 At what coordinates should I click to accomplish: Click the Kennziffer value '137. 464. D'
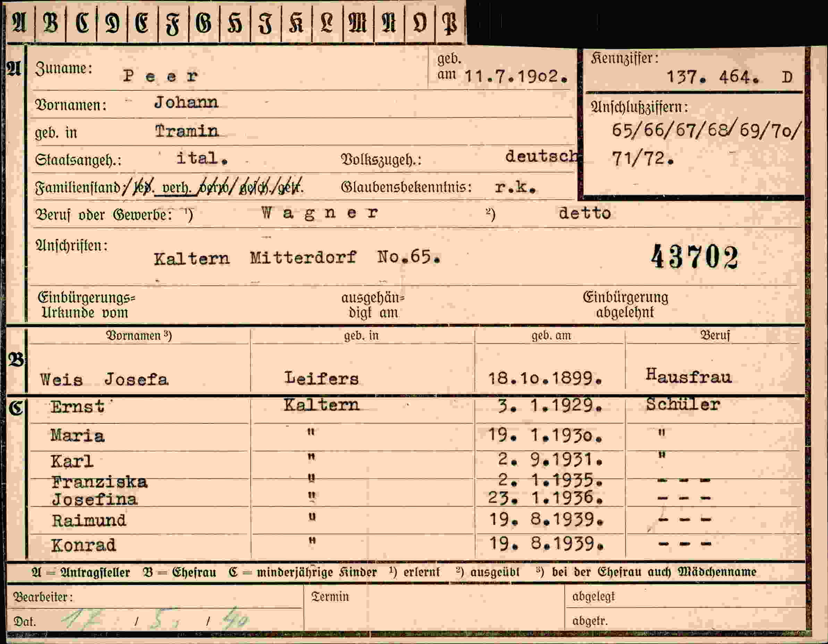pyautogui.click(x=729, y=77)
